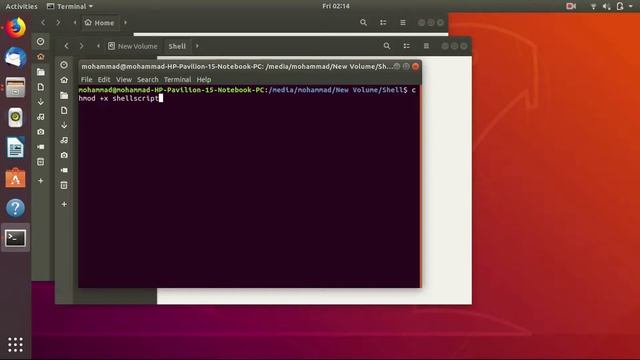Open Videos in the Shell window sidebar
Screen dimensions: 640x360
64,170
